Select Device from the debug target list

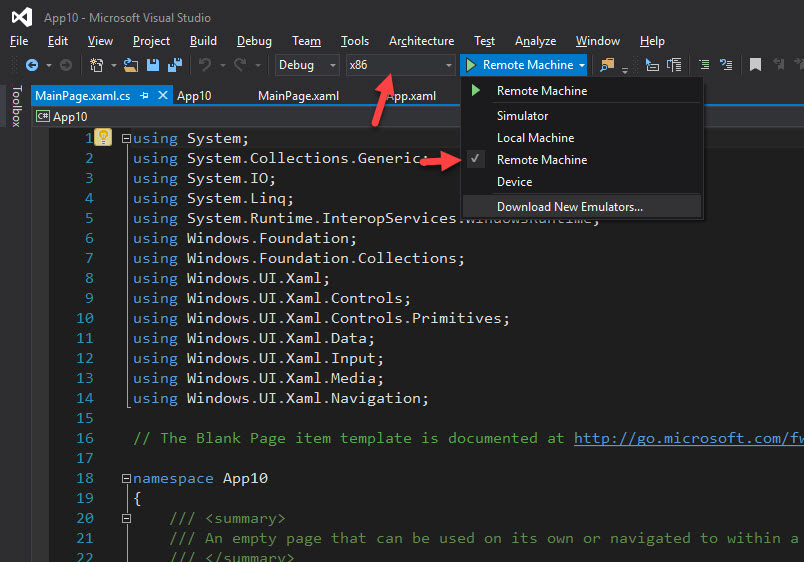(x=581, y=182)
